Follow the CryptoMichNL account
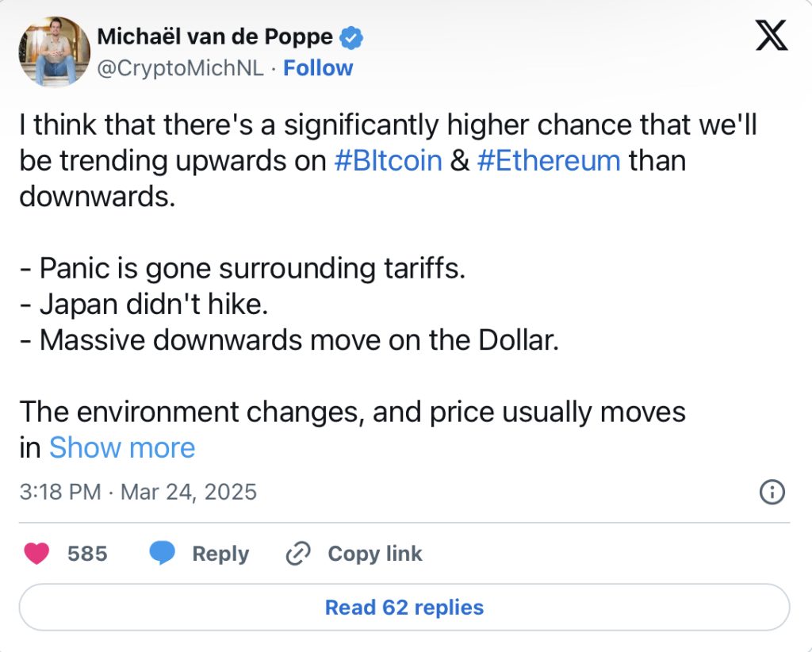812x652 pixels. click(318, 68)
